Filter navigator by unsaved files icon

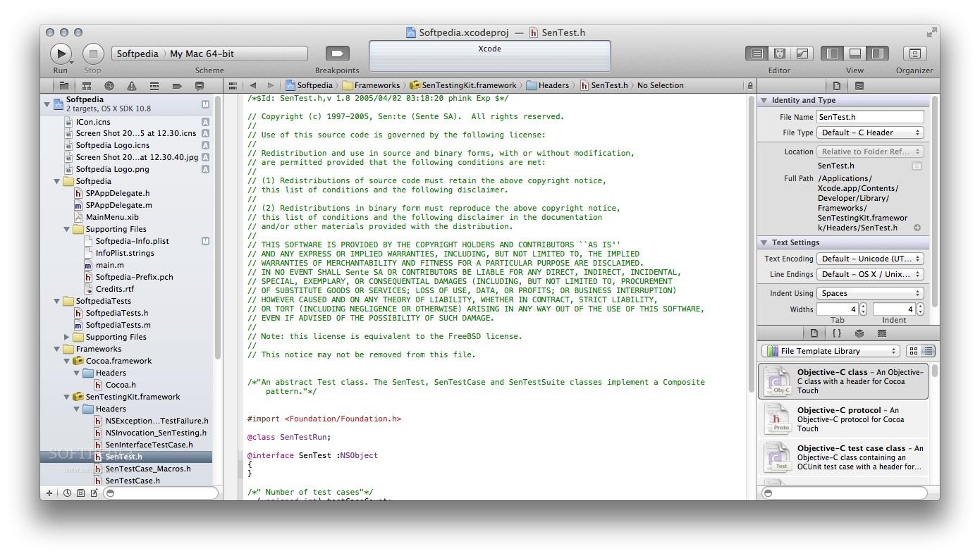pyautogui.click(x=94, y=493)
